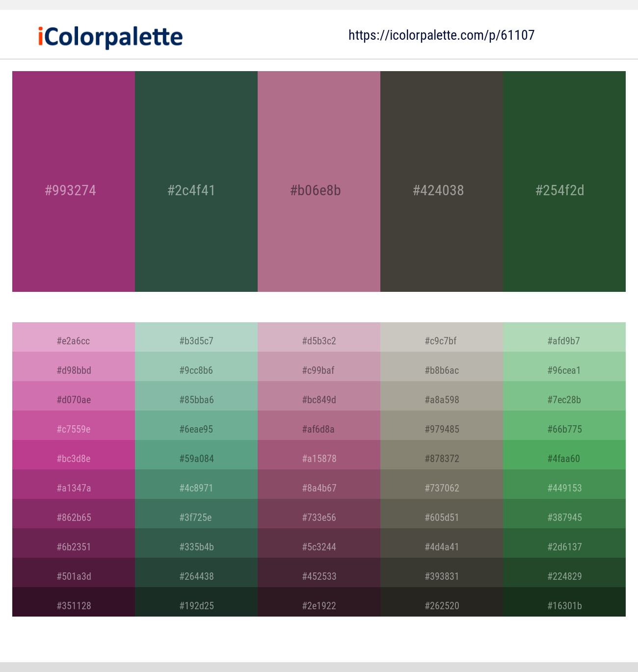638x672 pixels.
Task: Click the #878372 shade swatch
Action: click(x=442, y=458)
